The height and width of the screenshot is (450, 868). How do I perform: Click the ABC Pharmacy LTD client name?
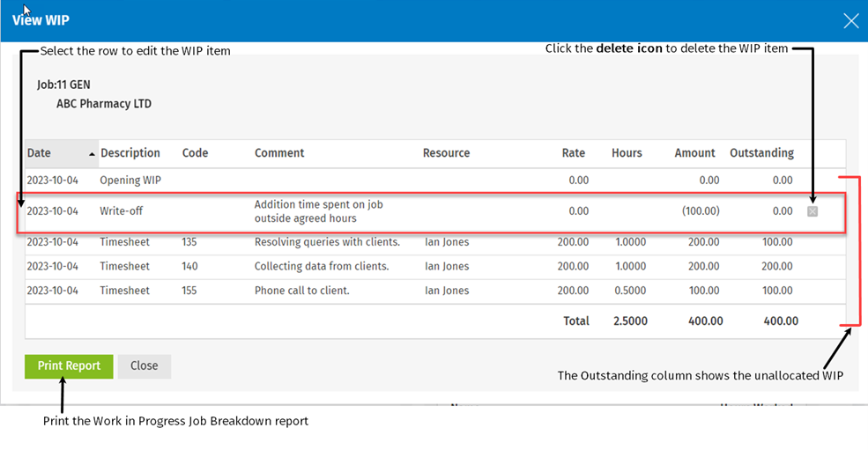104,104
